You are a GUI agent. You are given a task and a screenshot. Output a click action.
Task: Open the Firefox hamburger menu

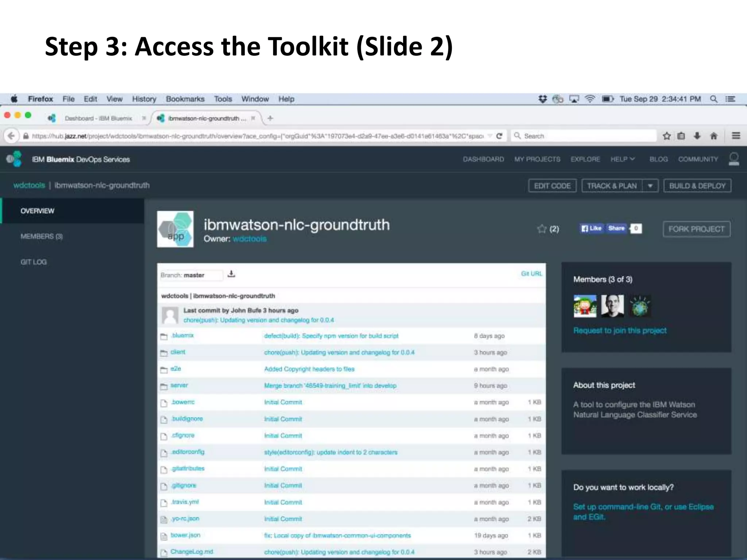(736, 136)
